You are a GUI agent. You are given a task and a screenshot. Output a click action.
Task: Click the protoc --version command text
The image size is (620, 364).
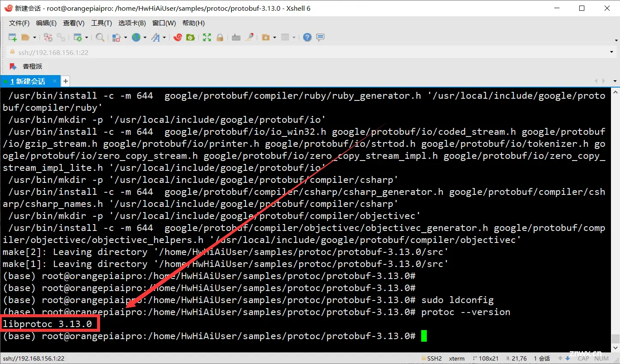click(x=466, y=312)
